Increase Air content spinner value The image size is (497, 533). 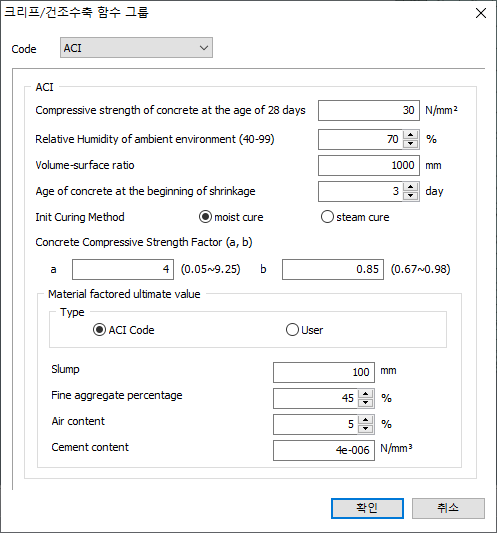click(x=365, y=420)
